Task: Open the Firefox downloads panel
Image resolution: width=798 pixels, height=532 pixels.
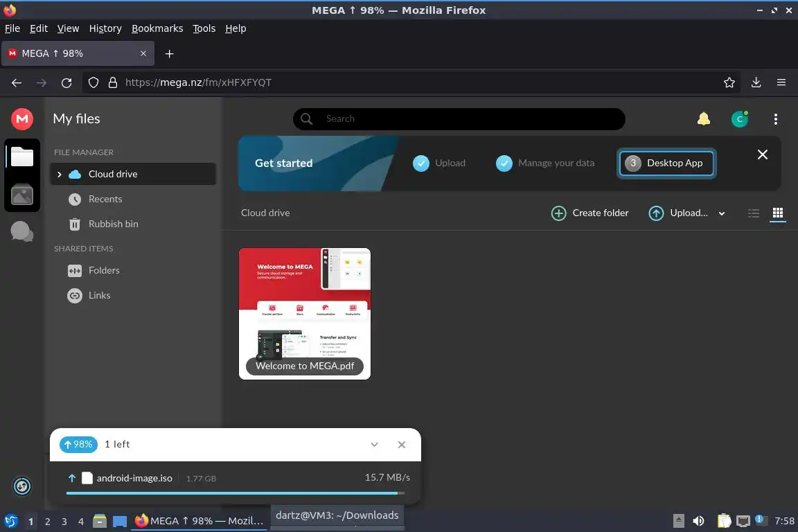Action: click(756, 83)
